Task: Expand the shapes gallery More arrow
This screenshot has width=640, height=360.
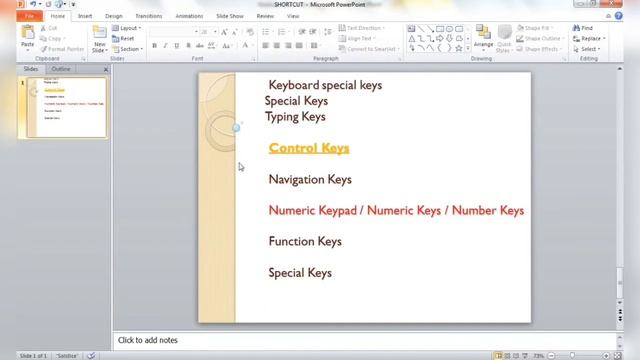Action: click(x=468, y=49)
